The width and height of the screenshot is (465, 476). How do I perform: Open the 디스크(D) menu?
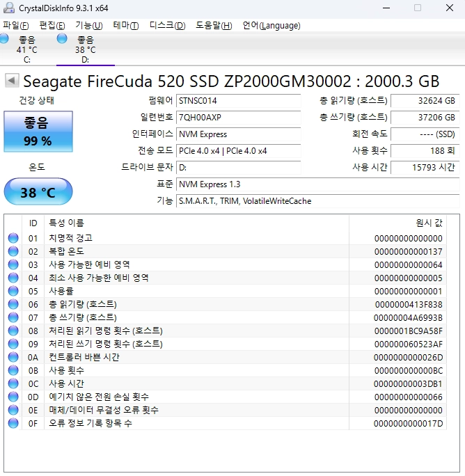[x=167, y=26]
